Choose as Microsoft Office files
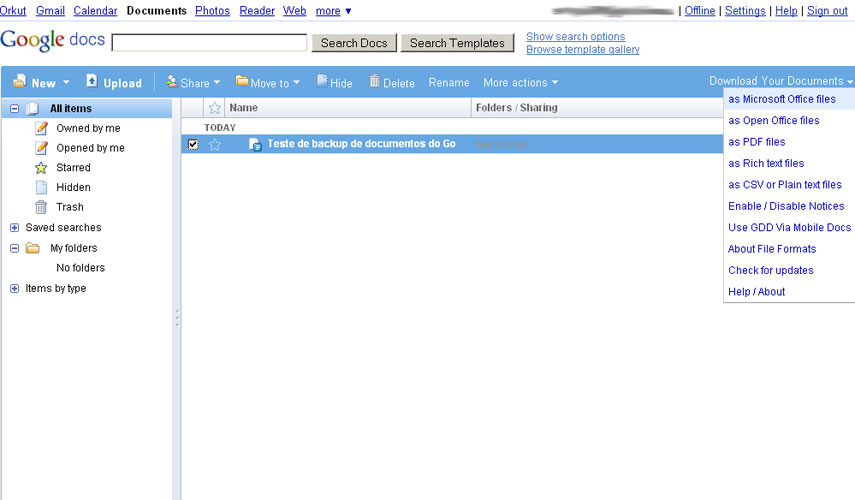855x500 pixels. tap(782, 99)
